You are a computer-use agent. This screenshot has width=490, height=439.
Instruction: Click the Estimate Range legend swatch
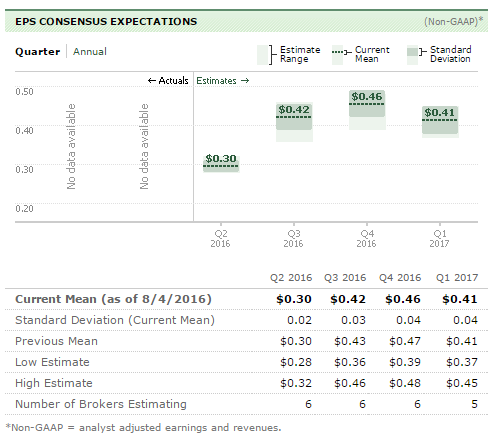[263, 55]
